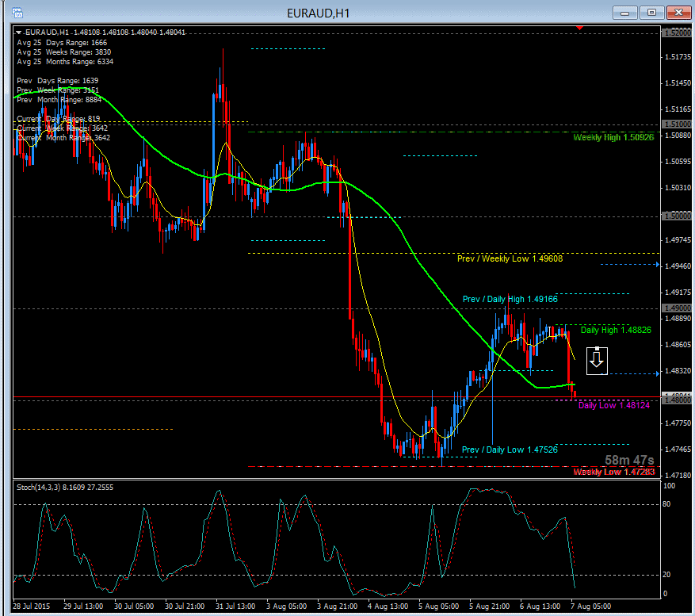This screenshot has height=616, width=695.
Task: Click the Prev / Weekly Low 1.49608 label
Action: coord(510,258)
